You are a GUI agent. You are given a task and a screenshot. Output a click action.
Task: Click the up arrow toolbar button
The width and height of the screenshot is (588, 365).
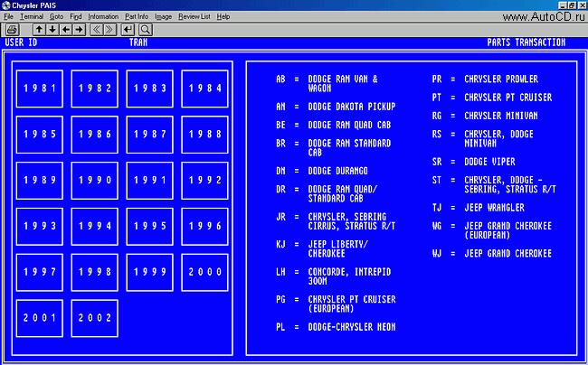pyautogui.click(x=40, y=30)
